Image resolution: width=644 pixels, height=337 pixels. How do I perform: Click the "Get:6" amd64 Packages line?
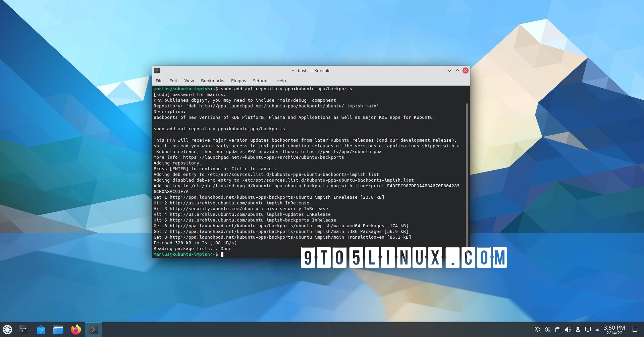[281, 226]
